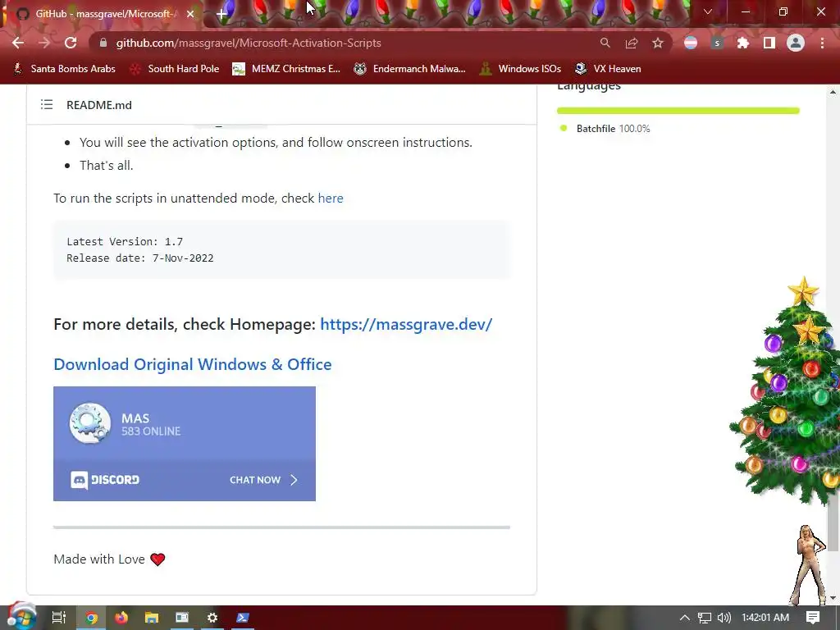Image resolution: width=840 pixels, height=630 pixels.
Task: Click the padlock site info icon
Action: pos(103,43)
